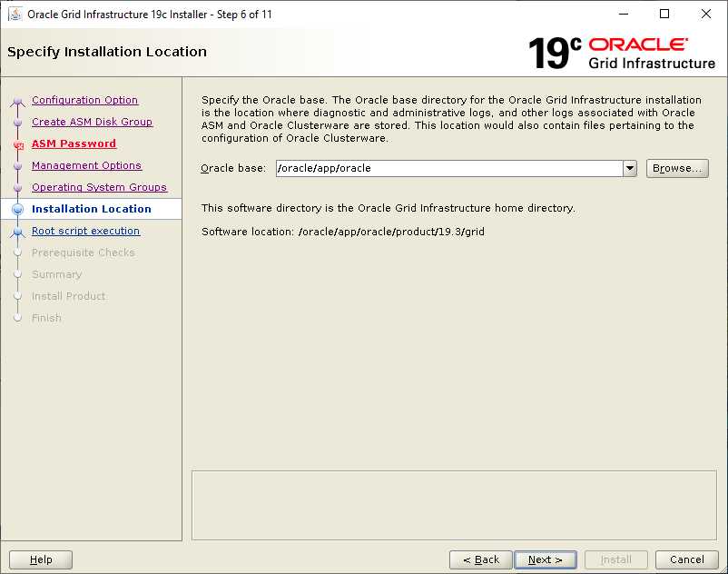Click the 'Oracle base:' label
This screenshot has width=728, height=574.
coord(233,168)
